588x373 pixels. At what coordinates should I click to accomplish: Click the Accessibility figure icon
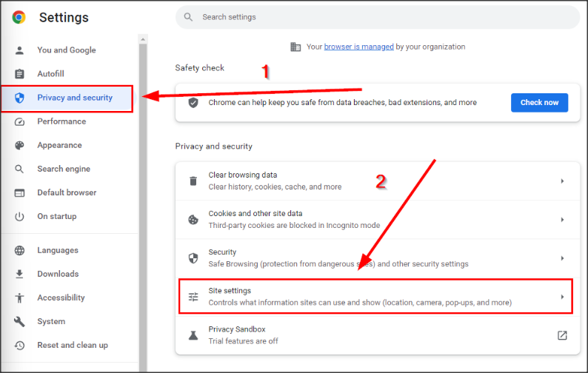(x=20, y=298)
